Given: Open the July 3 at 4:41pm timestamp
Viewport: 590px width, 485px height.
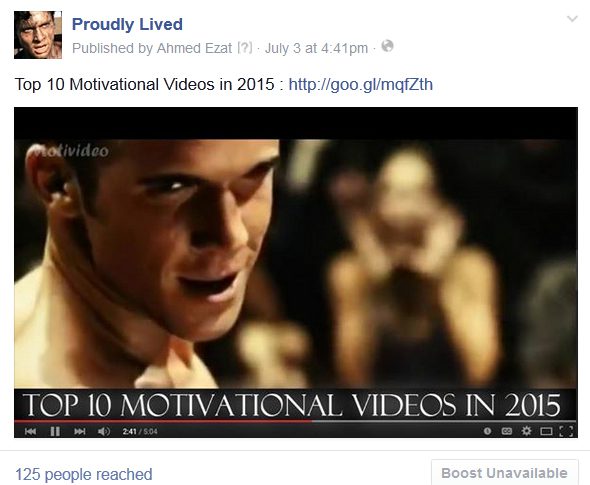Looking at the screenshot, I should click(x=316, y=48).
